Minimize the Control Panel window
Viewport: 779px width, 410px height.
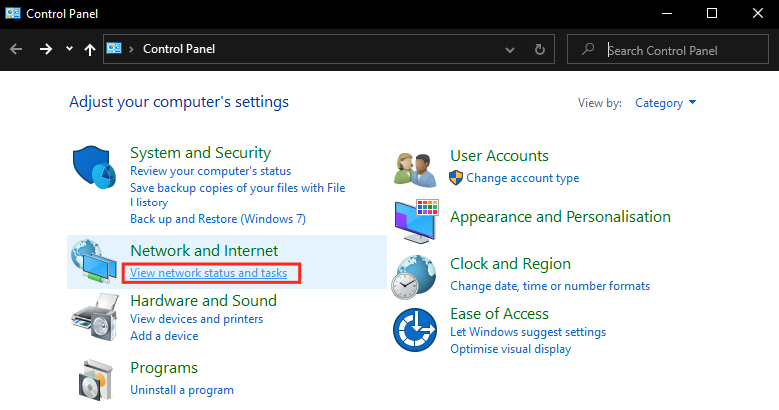point(667,13)
